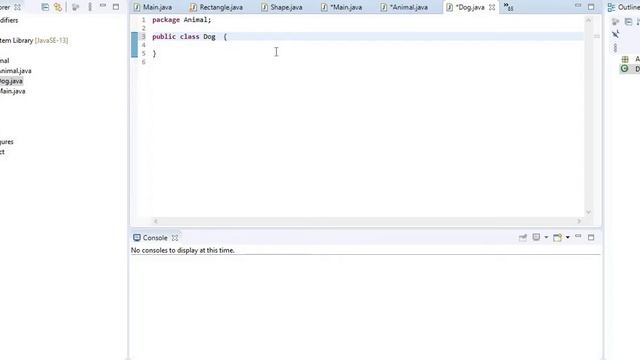Image resolution: width=640 pixels, height=360 pixels.
Task: Open Animal.java in Package Explorer
Action: point(16,71)
